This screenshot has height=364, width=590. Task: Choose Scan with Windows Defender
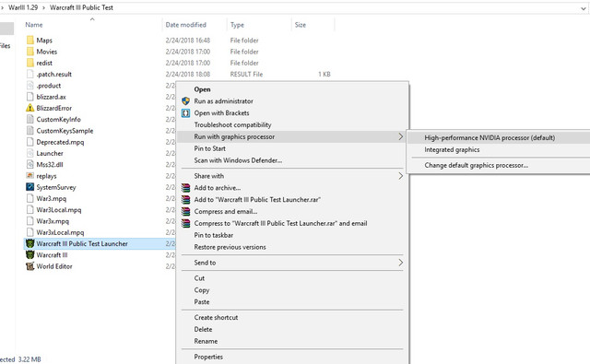(x=238, y=160)
